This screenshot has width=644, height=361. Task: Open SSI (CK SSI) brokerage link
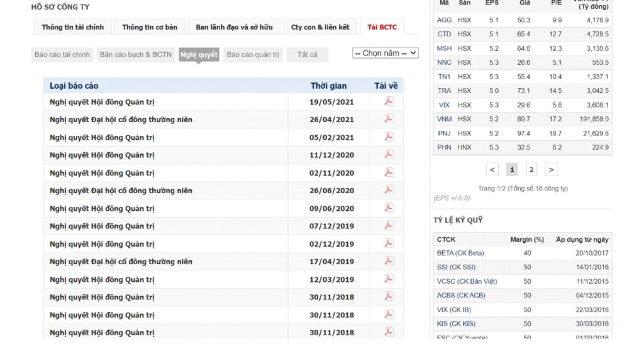pyautogui.click(x=456, y=267)
